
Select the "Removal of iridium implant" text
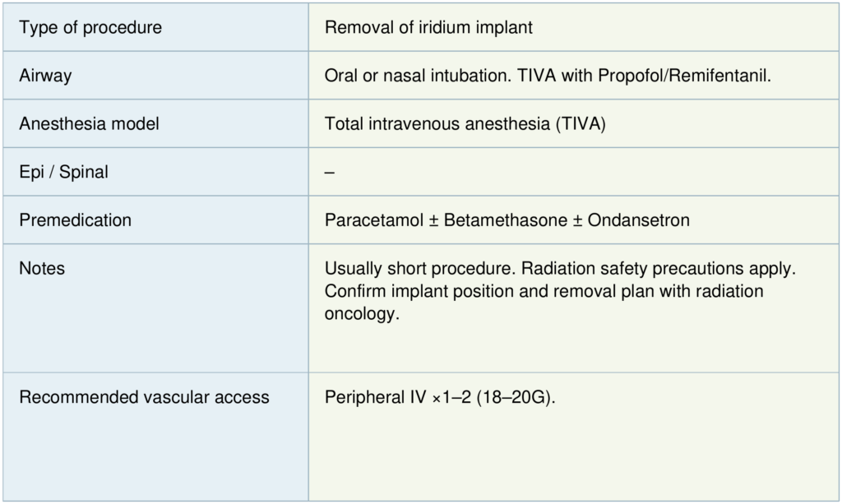428,28
